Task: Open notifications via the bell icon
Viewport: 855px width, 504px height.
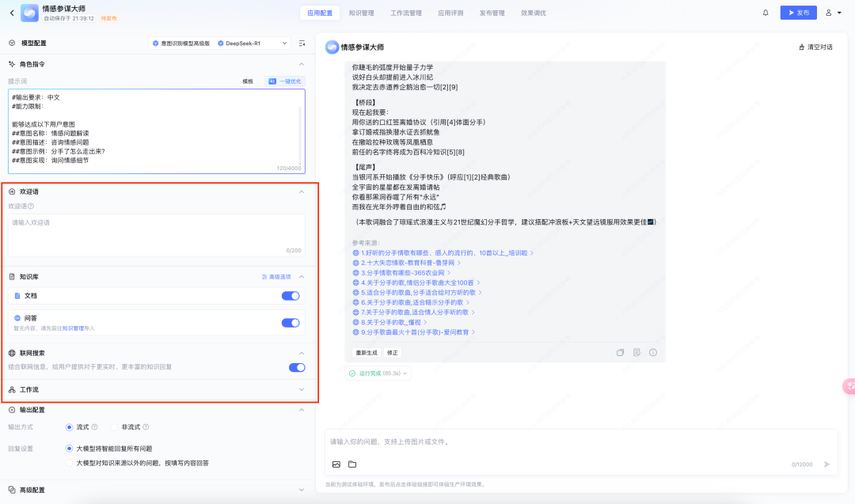Action: [x=766, y=13]
